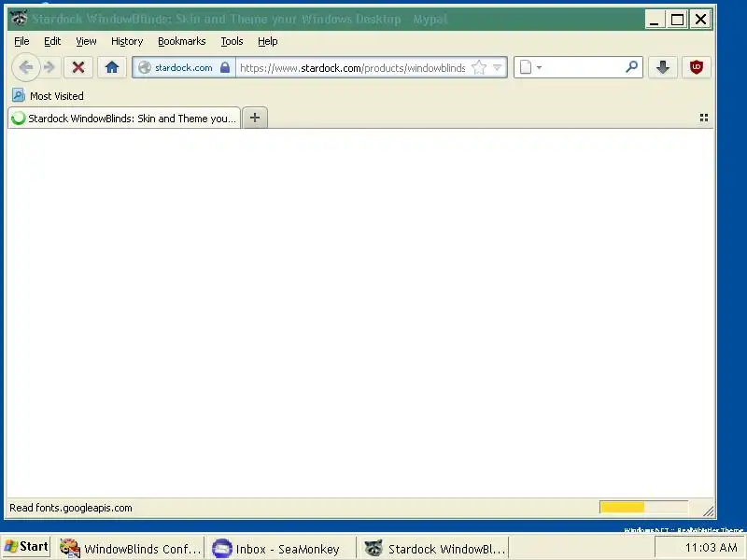Open the Most Visited bookmarks folder

pos(48,96)
